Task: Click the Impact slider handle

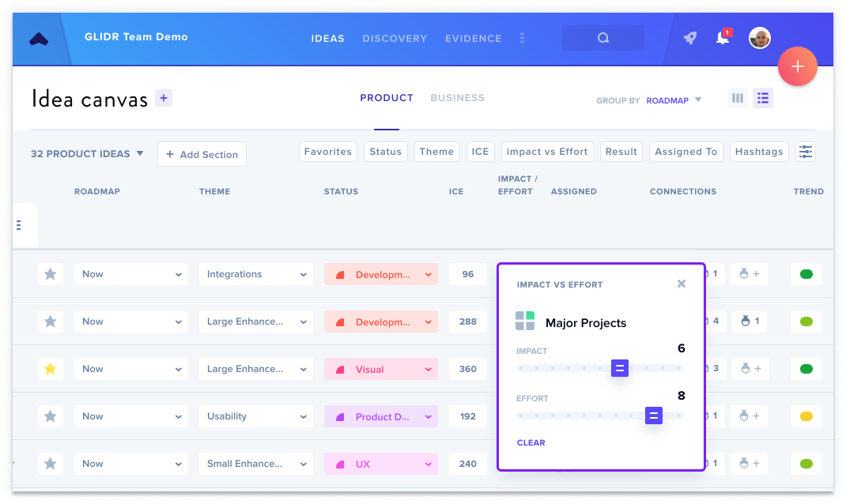Action: tap(620, 368)
